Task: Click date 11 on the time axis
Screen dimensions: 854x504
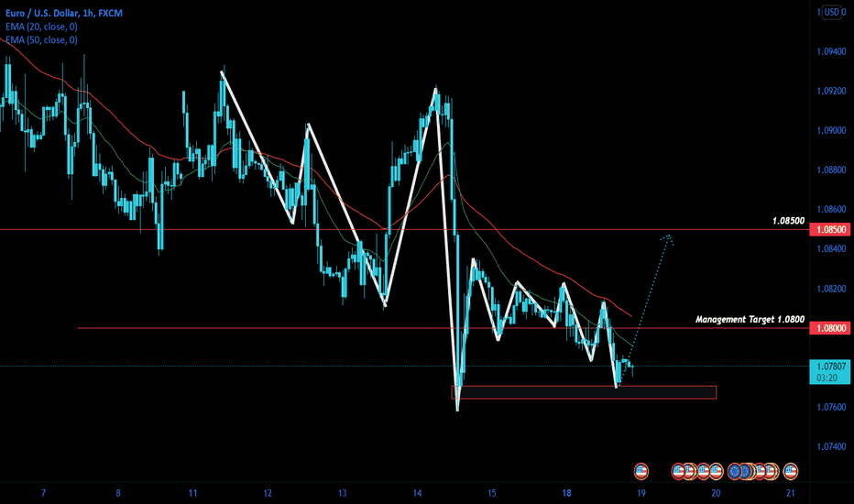Action: (x=192, y=493)
